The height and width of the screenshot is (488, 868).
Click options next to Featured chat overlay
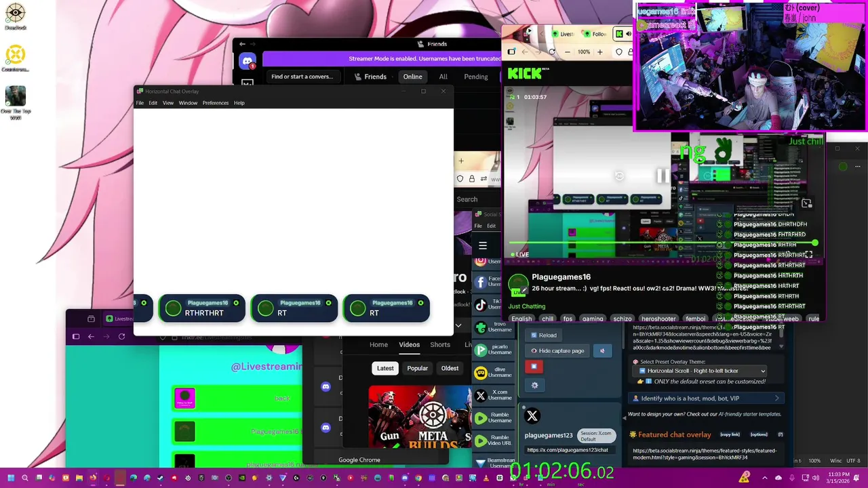click(759, 434)
